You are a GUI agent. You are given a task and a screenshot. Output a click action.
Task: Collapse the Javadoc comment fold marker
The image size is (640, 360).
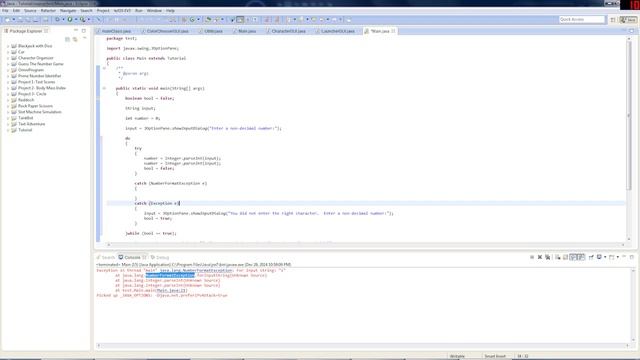104,68
